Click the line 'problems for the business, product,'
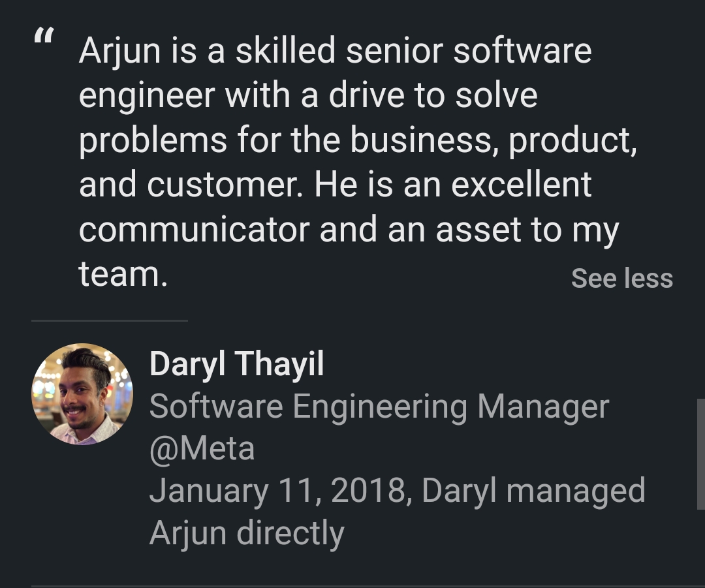The width and height of the screenshot is (705, 588). pos(358,140)
